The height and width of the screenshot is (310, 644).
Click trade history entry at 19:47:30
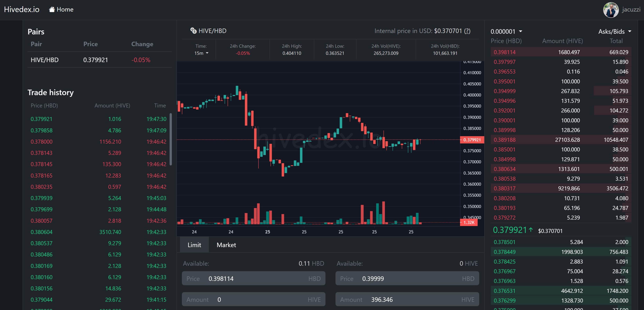click(x=98, y=119)
